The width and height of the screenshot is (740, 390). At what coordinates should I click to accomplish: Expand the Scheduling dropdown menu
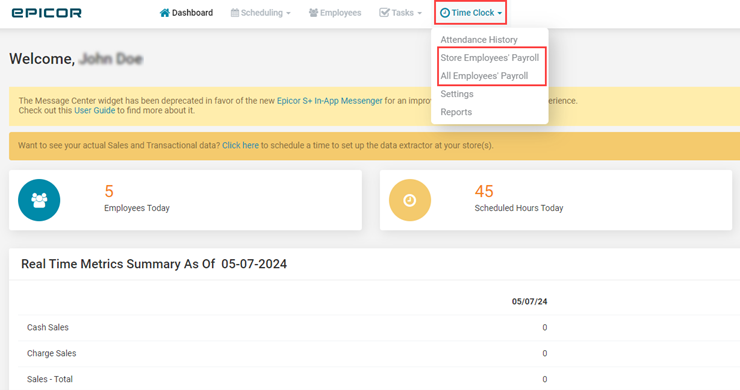261,13
